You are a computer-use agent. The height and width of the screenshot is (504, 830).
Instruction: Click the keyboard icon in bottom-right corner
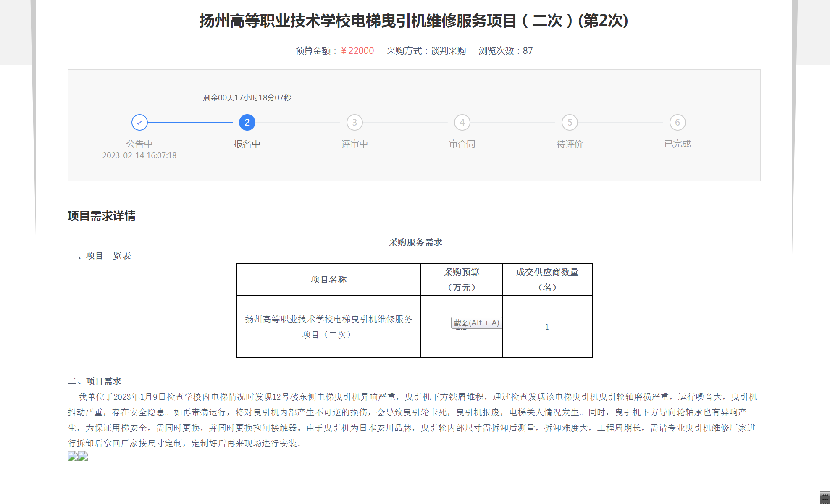click(825, 498)
